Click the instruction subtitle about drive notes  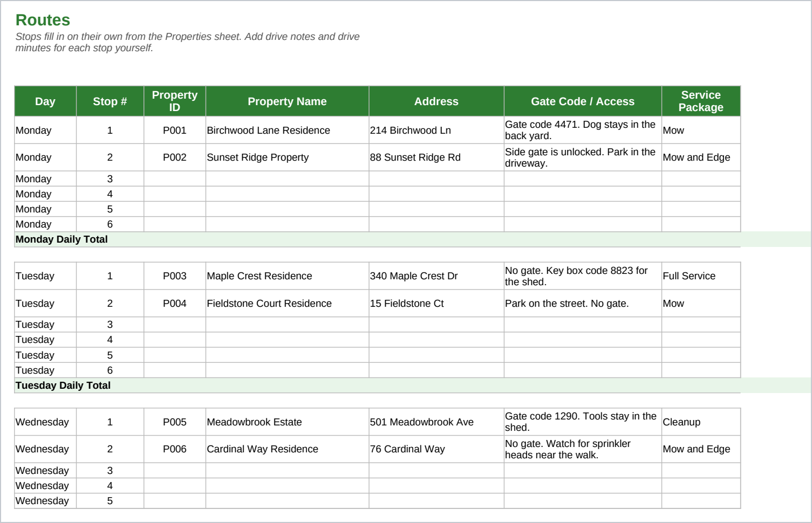187,42
